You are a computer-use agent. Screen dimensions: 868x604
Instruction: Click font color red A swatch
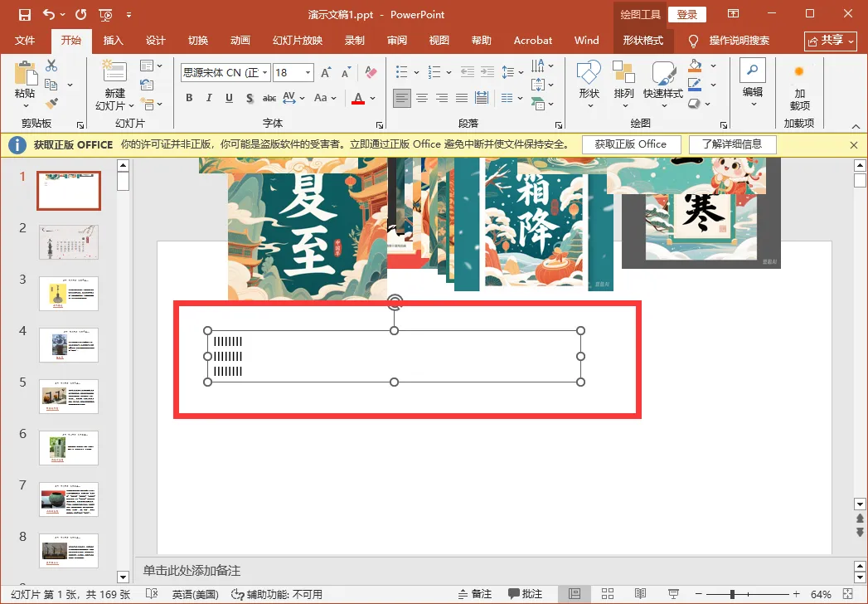point(357,98)
